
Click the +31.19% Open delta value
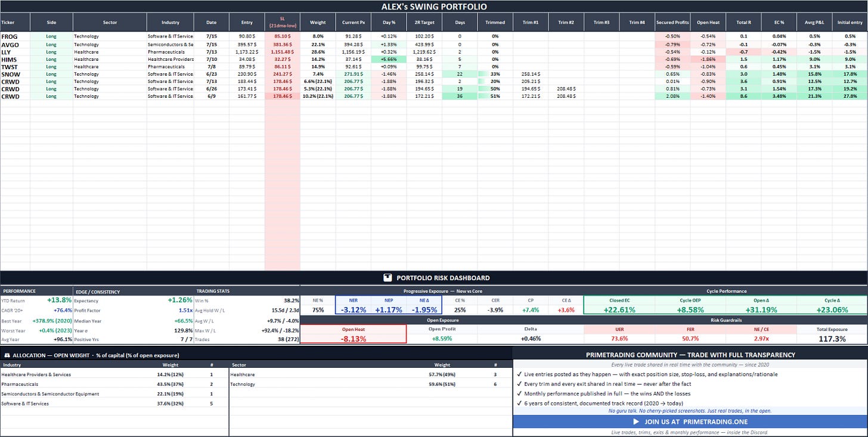click(x=761, y=309)
